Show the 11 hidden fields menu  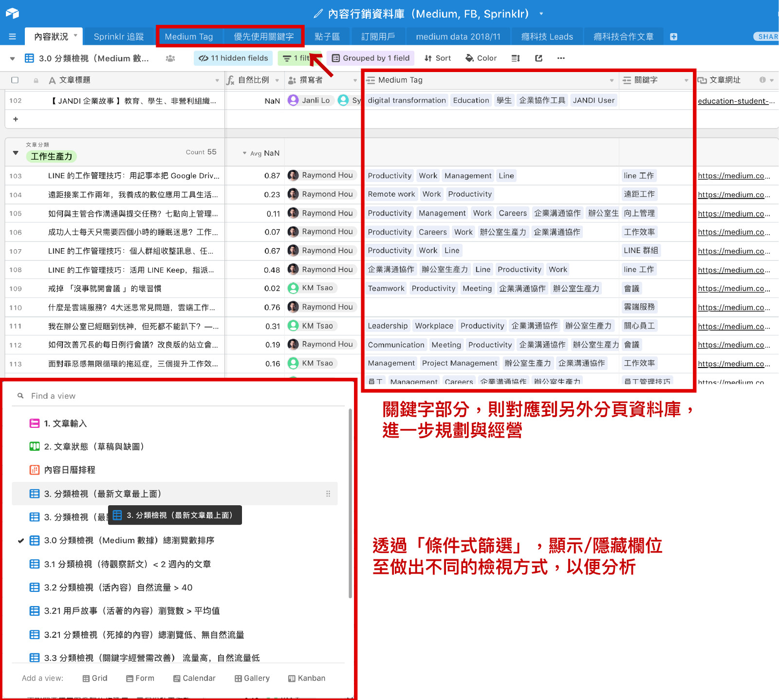pyautogui.click(x=233, y=58)
